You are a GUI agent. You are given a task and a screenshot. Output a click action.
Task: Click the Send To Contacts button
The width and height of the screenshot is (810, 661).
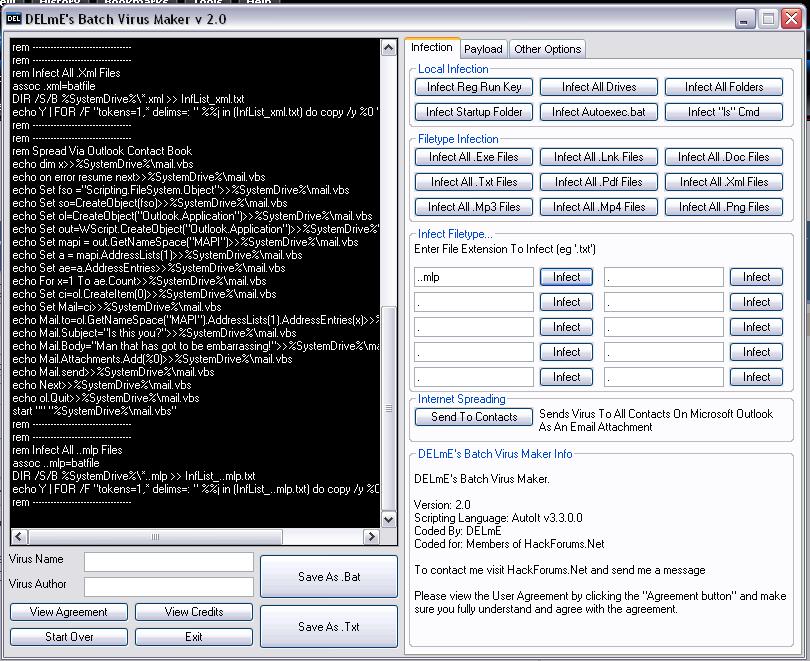pyautogui.click(x=474, y=417)
